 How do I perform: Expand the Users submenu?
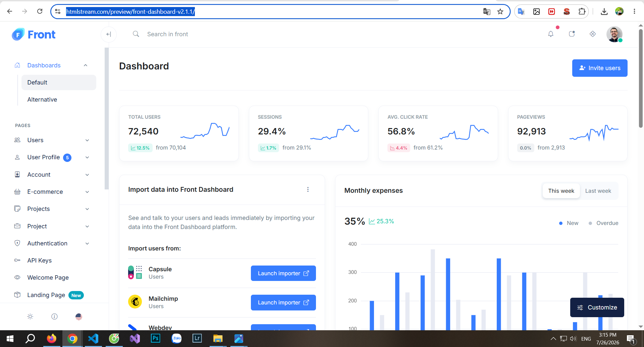[87, 140]
